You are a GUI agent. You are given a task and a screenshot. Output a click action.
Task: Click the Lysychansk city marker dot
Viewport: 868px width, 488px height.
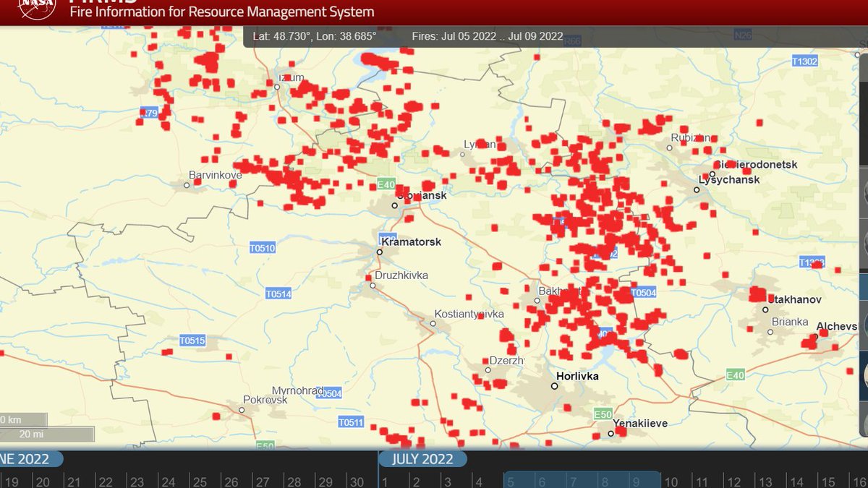click(697, 189)
